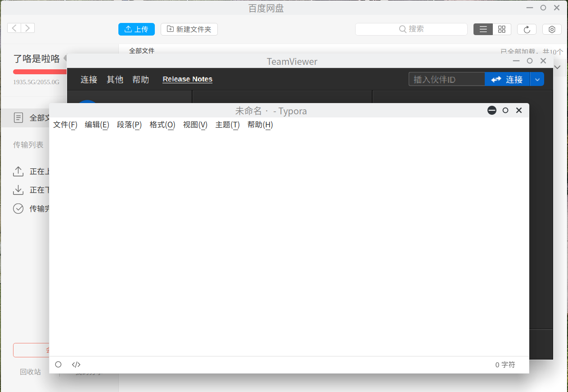Open the Typora 格式(O) format menu

(162, 125)
